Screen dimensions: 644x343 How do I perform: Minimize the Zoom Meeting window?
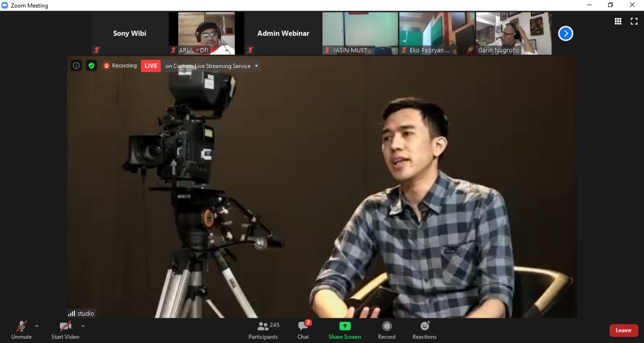(589, 5)
